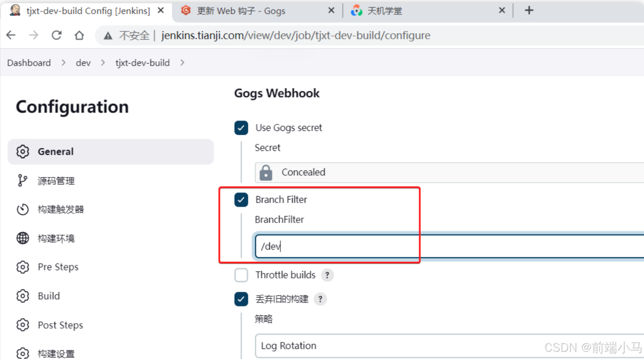Expand the chevron after Dashboard breadcrumb
The height and width of the screenshot is (359, 644).
[64, 63]
